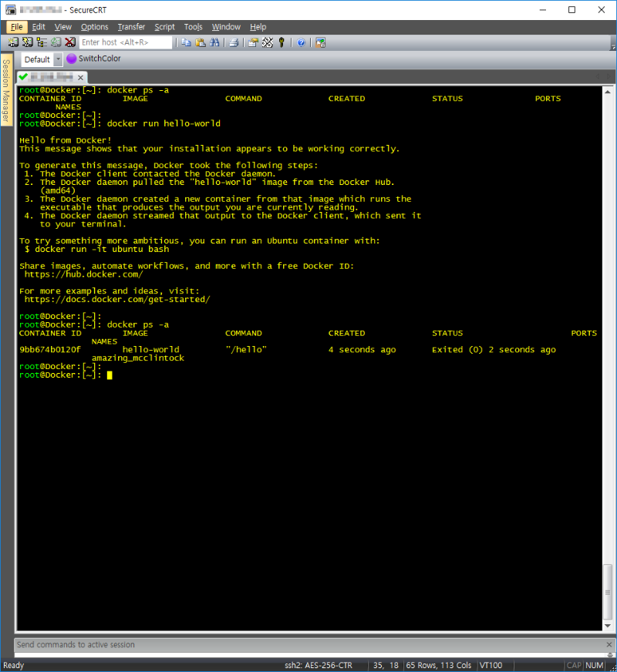The height and width of the screenshot is (672, 617).
Task: Click the Public Key Assistant key icon
Action: point(282,42)
